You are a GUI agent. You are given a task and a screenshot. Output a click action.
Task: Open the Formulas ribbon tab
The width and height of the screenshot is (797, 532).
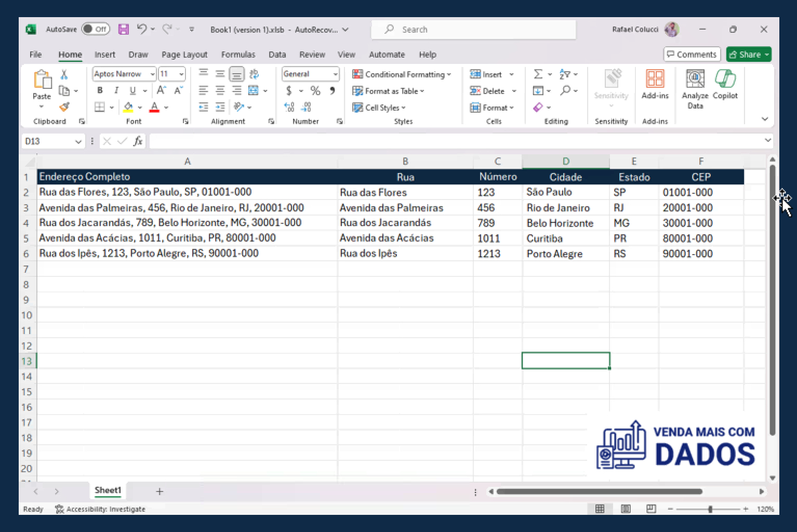238,54
